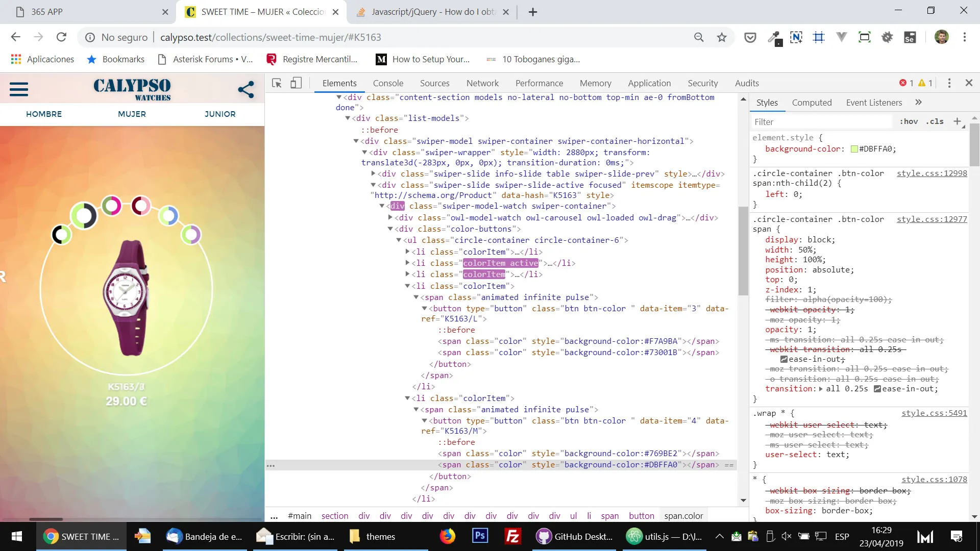Reload the page
The image size is (980, 551).
61,37
